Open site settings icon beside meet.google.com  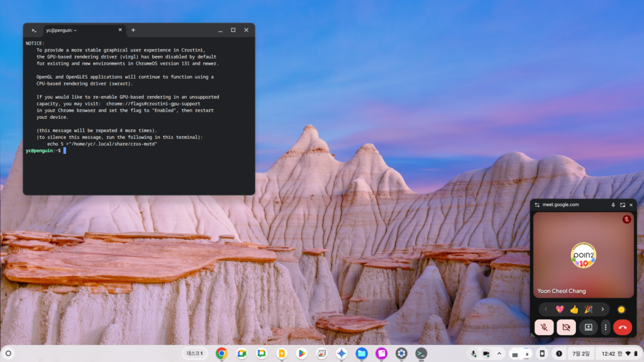coord(537,205)
